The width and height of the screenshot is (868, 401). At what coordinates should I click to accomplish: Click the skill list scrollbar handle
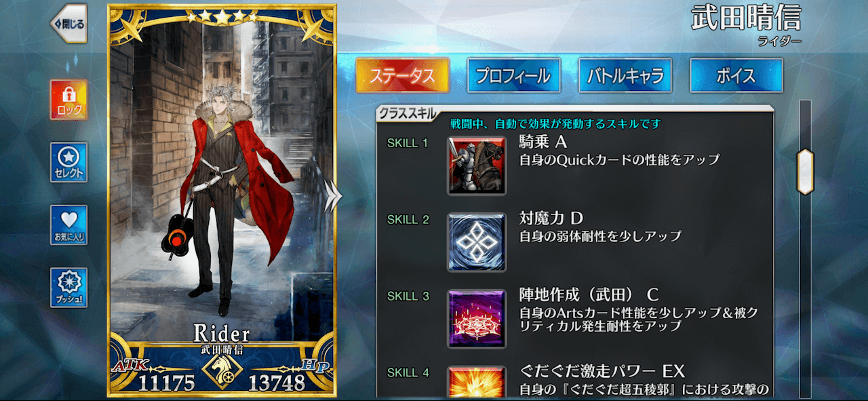(x=805, y=171)
